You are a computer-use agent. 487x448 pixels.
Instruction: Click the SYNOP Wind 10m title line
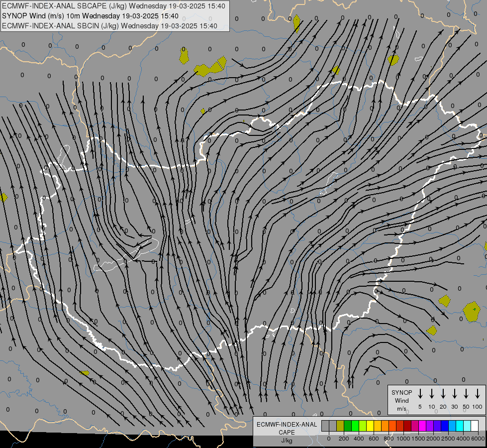(90, 16)
